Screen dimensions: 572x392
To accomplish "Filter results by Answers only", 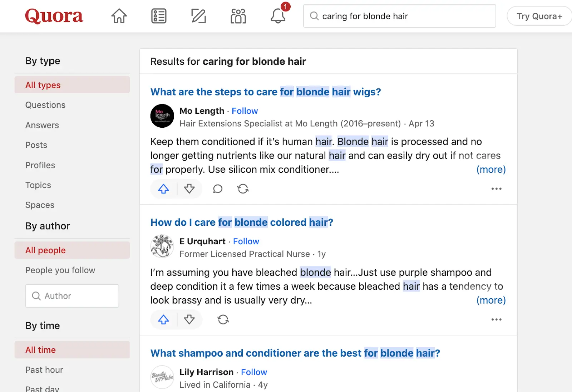I will pyautogui.click(x=42, y=125).
